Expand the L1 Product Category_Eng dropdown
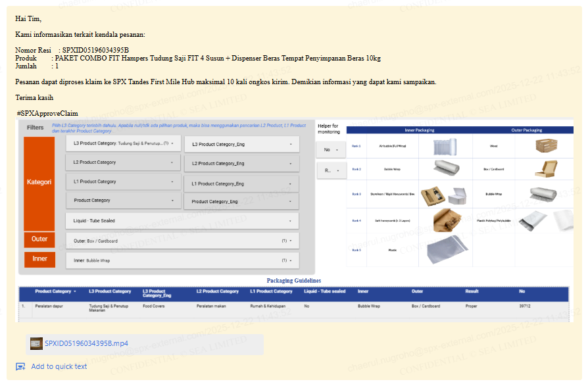Image resolution: width=588 pixels, height=388 pixels. pyautogui.click(x=242, y=183)
